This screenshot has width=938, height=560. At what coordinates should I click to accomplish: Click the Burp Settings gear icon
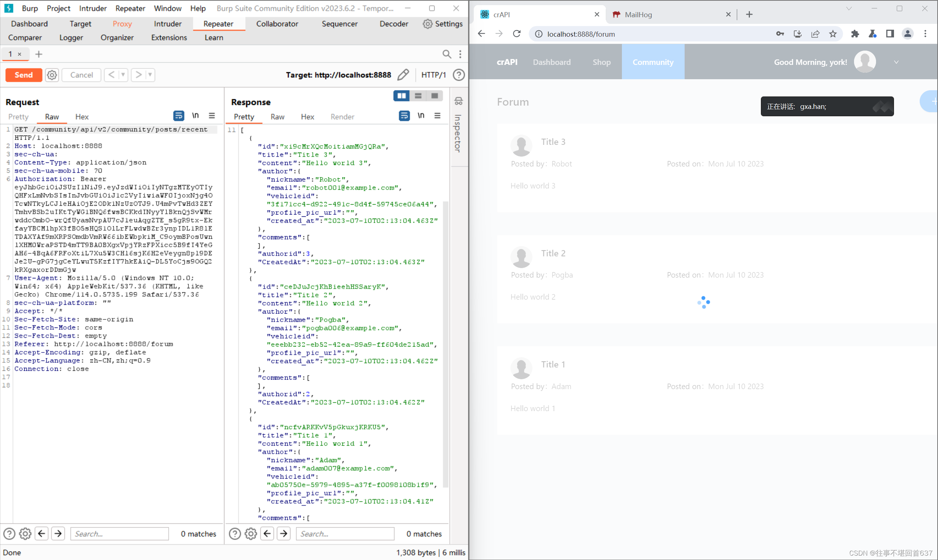(427, 24)
